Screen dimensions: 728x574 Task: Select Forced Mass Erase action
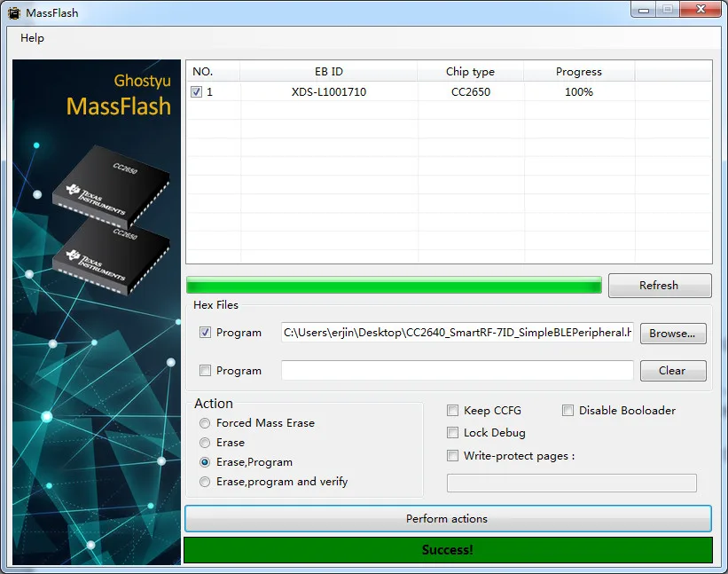coord(205,423)
